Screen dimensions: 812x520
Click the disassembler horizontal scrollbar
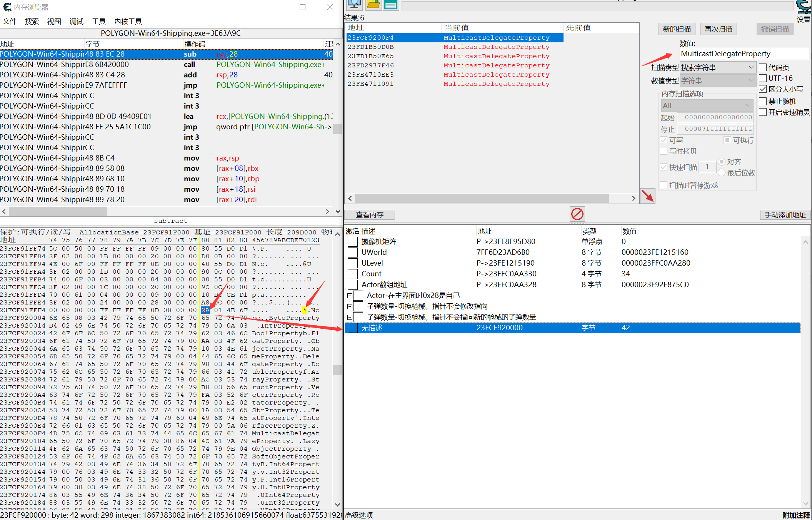[58, 211]
